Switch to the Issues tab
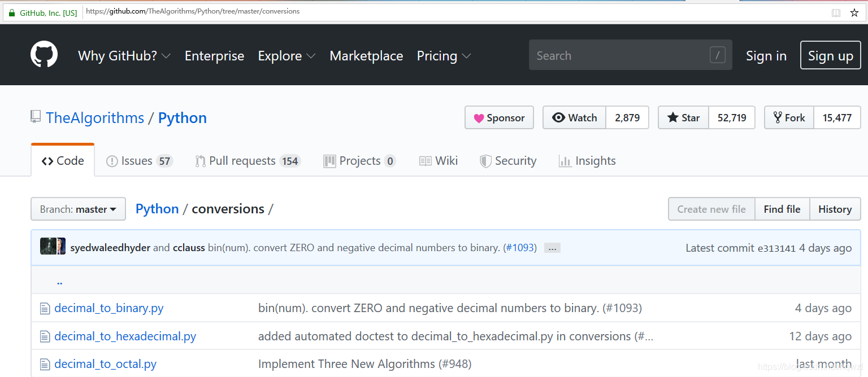The image size is (868, 377). [139, 161]
